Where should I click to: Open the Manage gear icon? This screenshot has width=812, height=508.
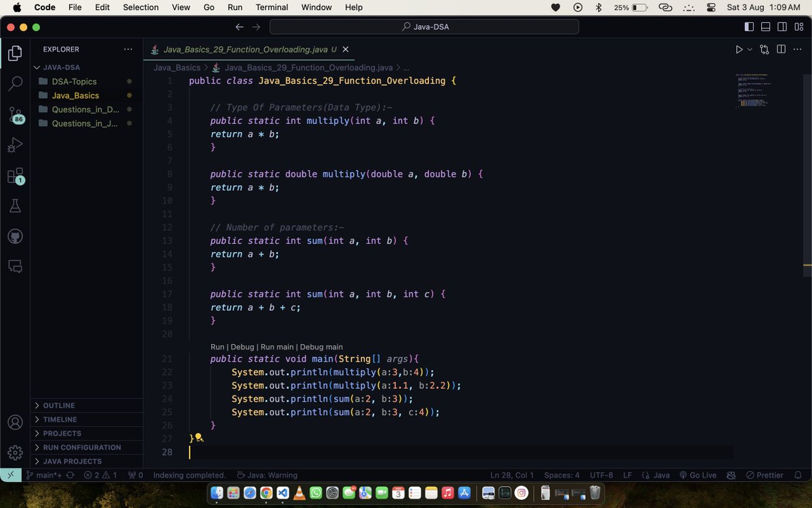pos(15,452)
